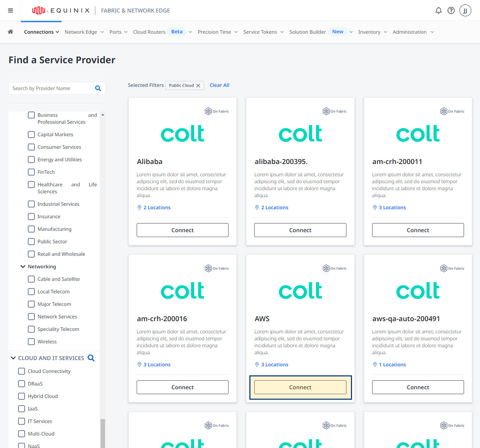Screen dimensions: 480x448
Task: Click the provider search magnifier icon
Action: [x=98, y=88]
